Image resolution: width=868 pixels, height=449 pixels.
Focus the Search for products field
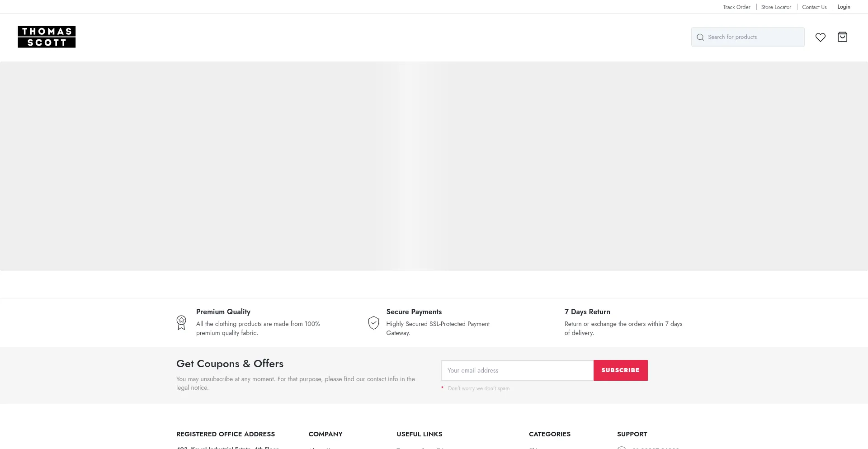point(753,37)
